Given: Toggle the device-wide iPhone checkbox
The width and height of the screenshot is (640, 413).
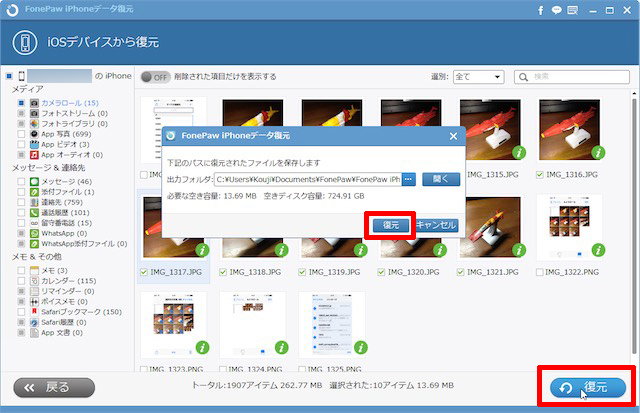Looking at the screenshot, I should tap(9, 76).
